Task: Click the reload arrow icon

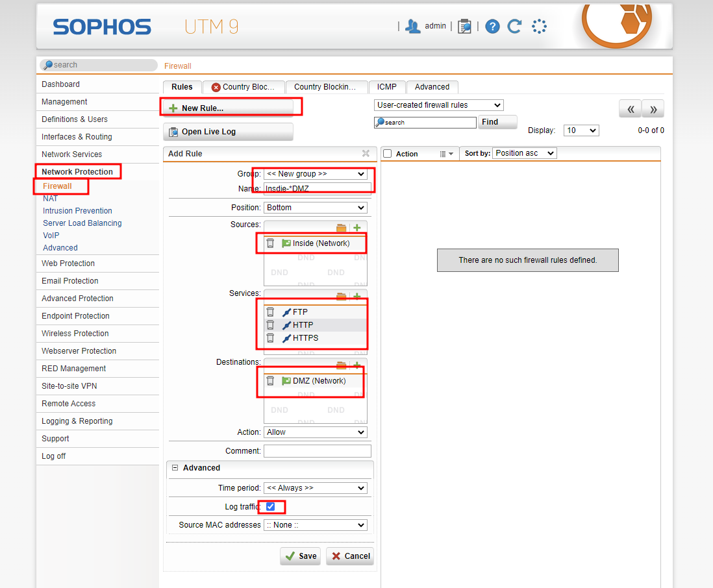Action: click(514, 27)
